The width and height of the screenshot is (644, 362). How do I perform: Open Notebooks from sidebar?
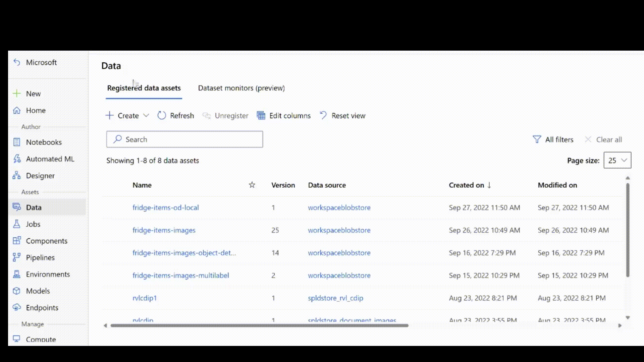coord(44,142)
